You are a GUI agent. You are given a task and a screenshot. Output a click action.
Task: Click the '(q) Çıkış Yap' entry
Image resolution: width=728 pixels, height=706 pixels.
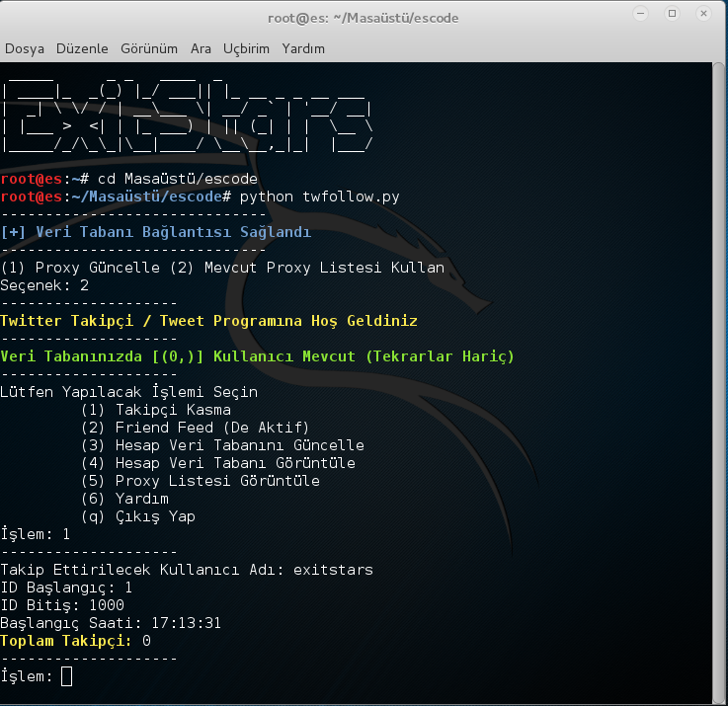tap(138, 516)
